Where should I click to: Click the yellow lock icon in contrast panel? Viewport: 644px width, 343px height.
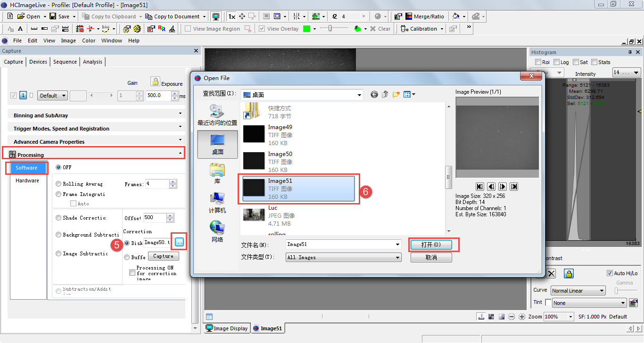(x=569, y=274)
